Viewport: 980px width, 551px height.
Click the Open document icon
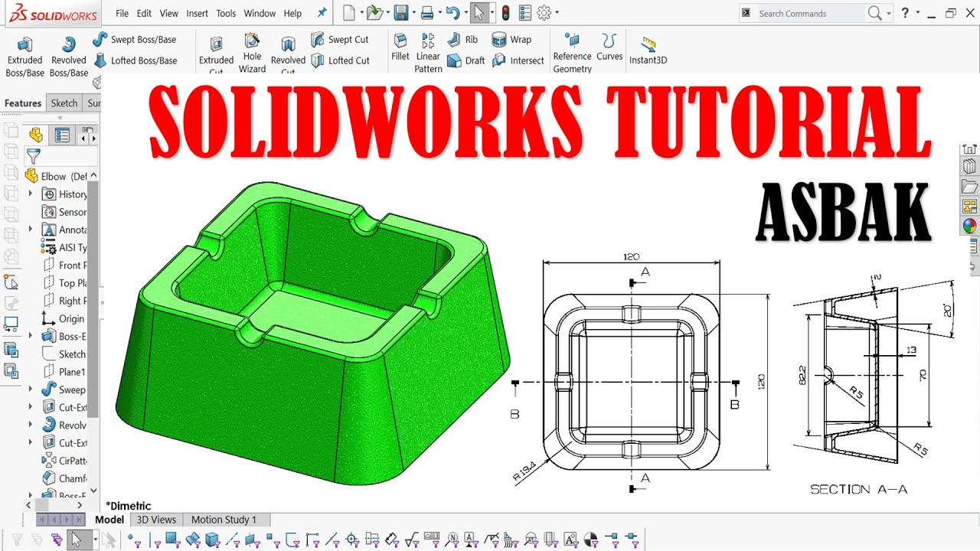(x=374, y=13)
